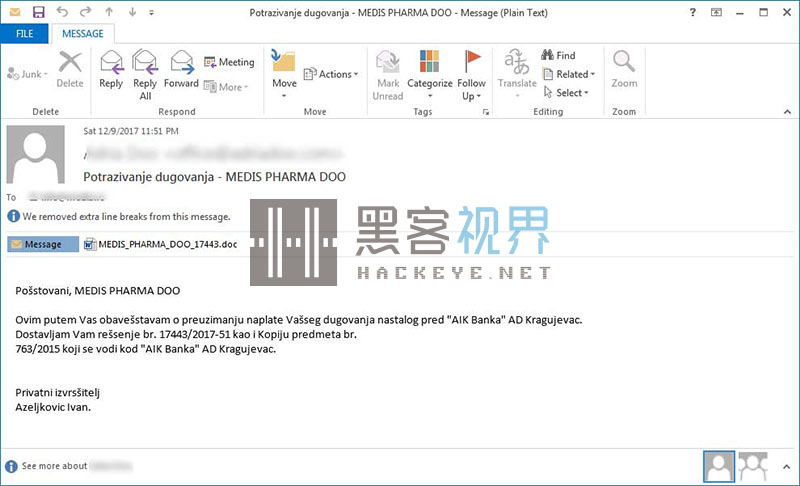Click the signature line Azeljkovic Ivan
Viewport: 800px width, 486px height.
[x=53, y=407]
